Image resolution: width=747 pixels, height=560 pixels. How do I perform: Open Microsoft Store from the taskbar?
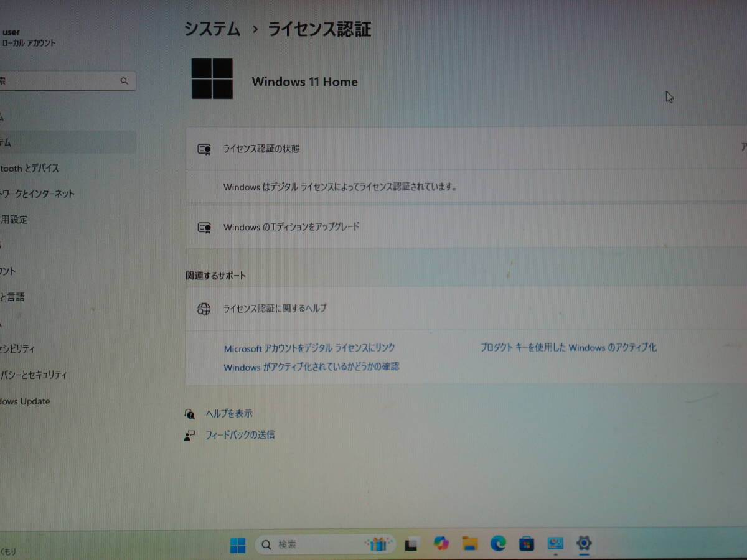[x=527, y=544]
